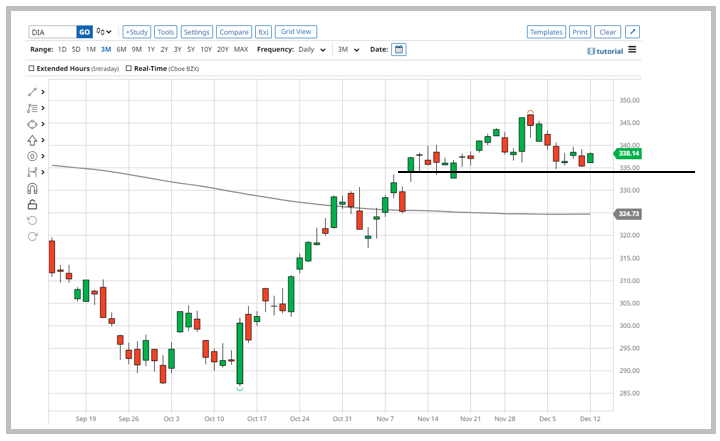
Task: Open the hamburger menu icon
Action: [x=632, y=50]
